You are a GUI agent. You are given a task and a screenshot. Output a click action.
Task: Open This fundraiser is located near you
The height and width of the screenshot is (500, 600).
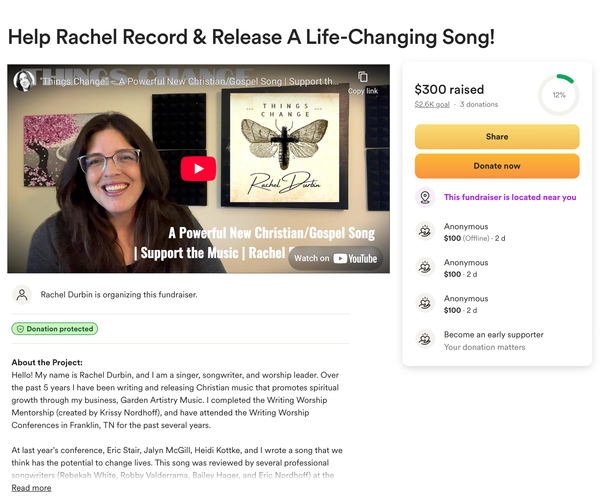pos(510,197)
